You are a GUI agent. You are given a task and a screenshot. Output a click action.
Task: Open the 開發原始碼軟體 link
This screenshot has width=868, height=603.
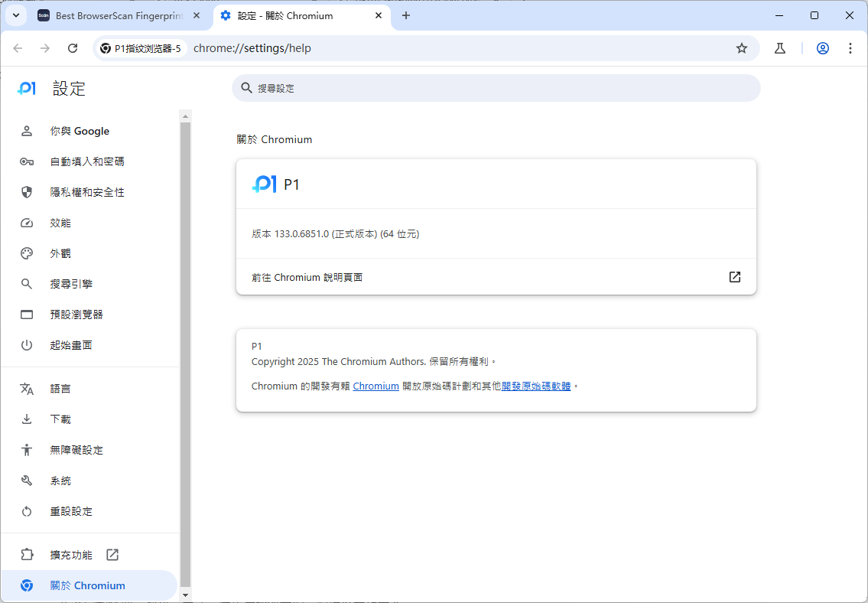[536, 386]
